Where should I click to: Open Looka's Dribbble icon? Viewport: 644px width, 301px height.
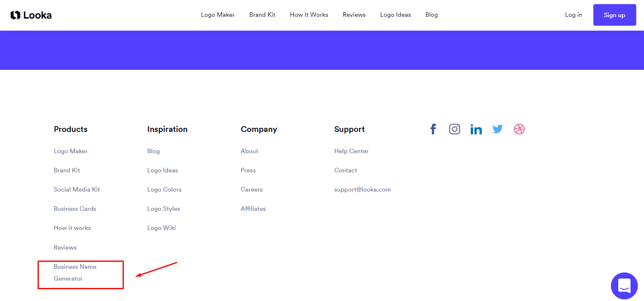pyautogui.click(x=519, y=129)
